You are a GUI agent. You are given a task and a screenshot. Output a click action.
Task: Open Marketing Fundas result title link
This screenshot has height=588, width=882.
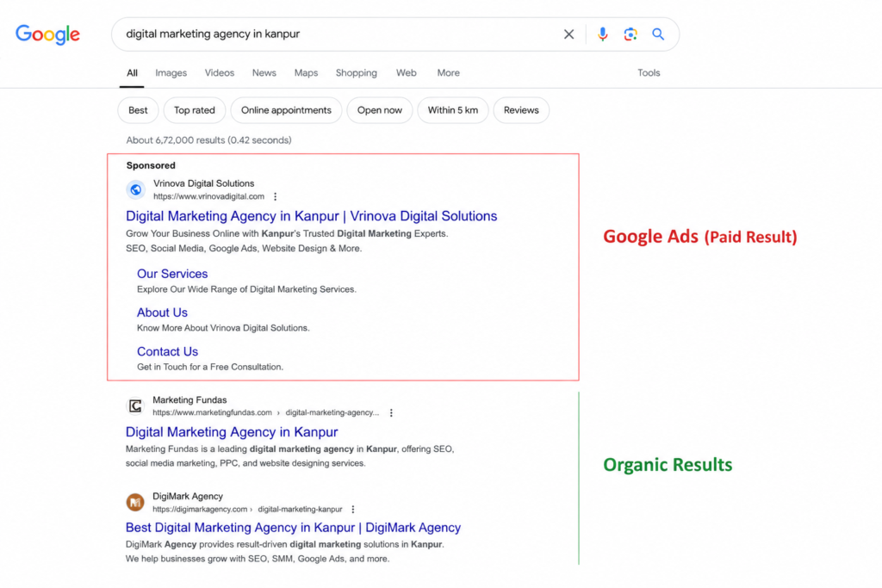pos(231,432)
